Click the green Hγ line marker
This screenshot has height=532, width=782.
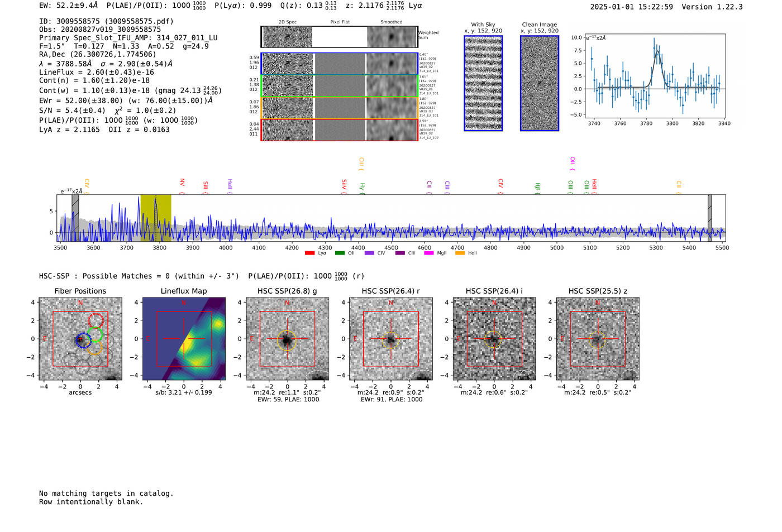click(362, 188)
